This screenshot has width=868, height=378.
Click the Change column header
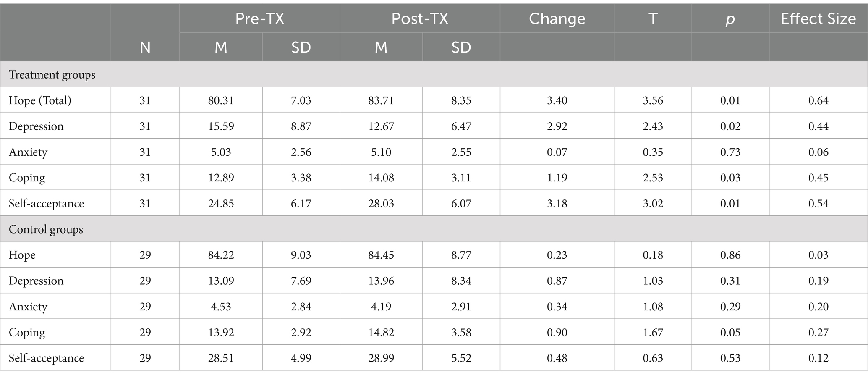tap(557, 19)
